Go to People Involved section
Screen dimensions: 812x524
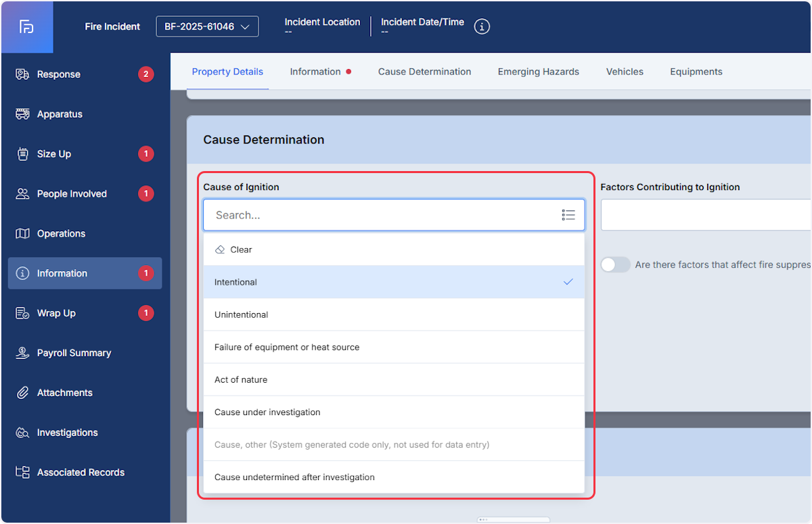tap(85, 194)
